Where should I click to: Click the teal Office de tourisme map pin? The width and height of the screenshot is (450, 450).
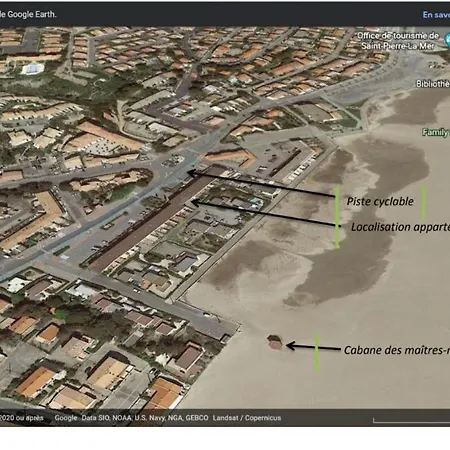click(x=447, y=41)
